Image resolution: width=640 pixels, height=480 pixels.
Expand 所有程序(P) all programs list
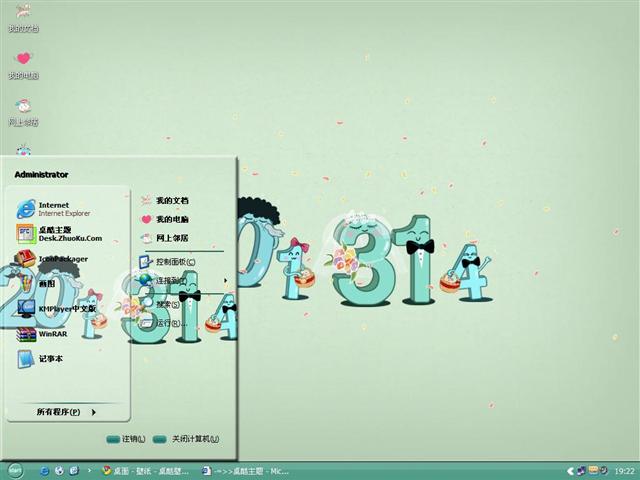66,412
